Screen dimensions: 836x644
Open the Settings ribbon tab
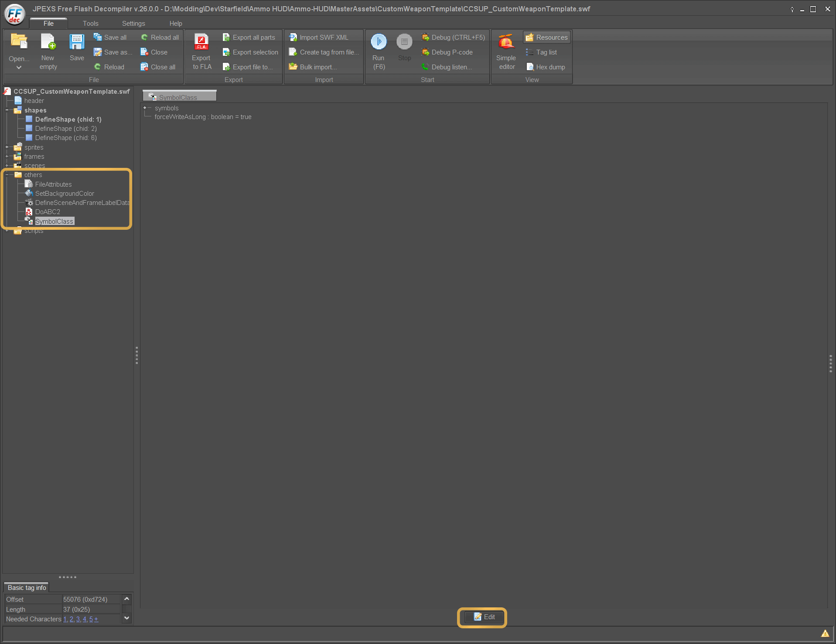click(133, 24)
